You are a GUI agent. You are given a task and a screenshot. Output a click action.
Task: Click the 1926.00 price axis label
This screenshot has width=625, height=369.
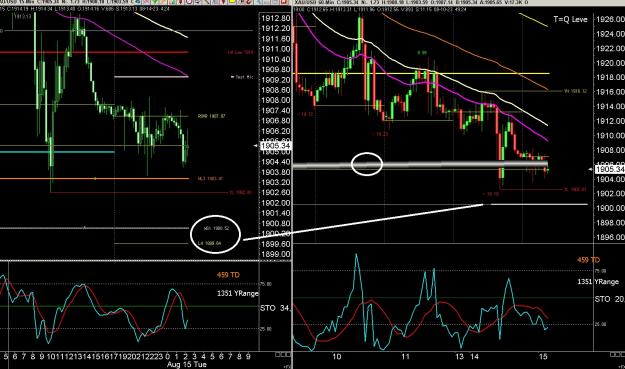coord(610,19)
